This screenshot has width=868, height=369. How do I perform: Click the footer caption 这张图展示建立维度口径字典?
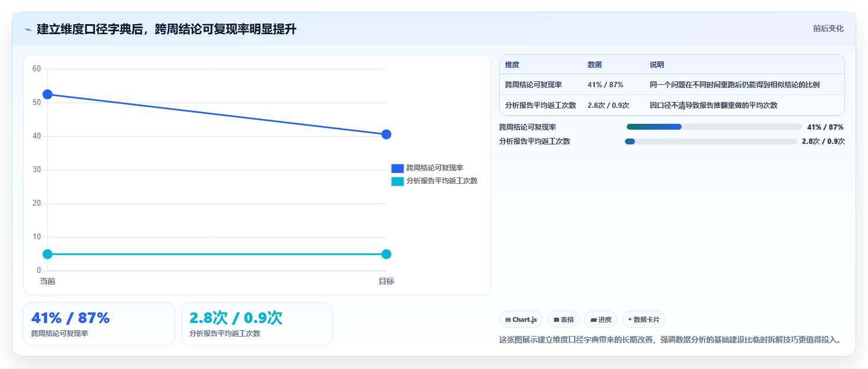670,340
